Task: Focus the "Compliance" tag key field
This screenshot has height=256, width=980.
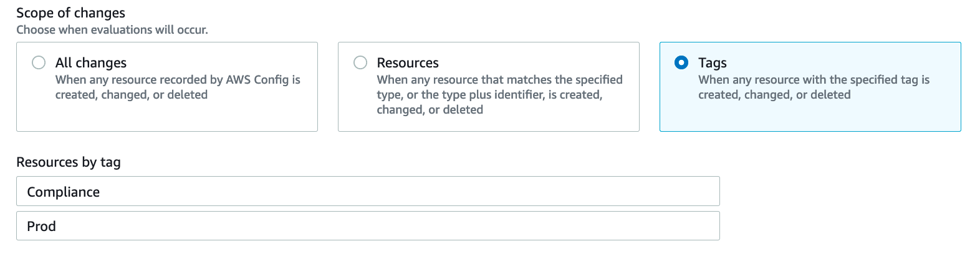Action: tap(368, 192)
